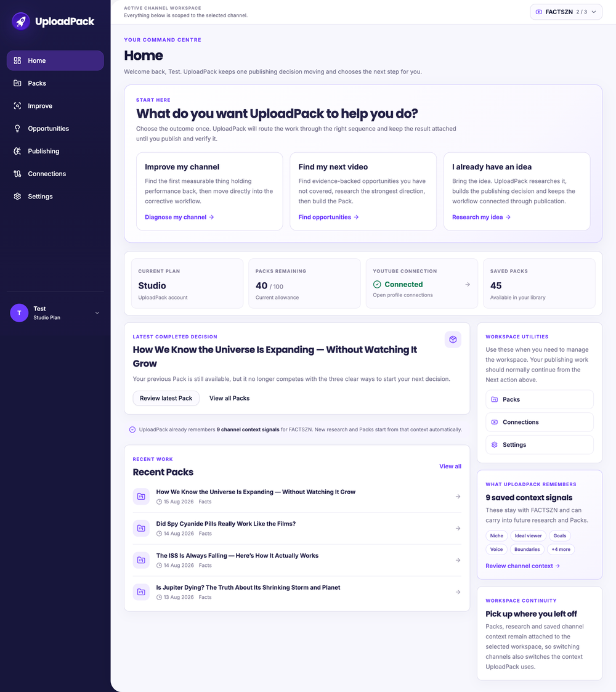
Task: Select the Find my next video card
Action: (363, 192)
